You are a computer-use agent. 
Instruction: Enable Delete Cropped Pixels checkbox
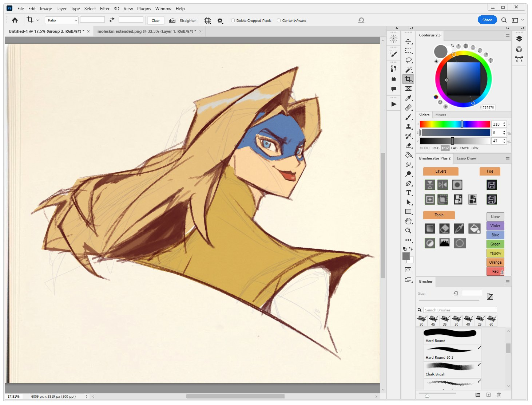coord(233,21)
